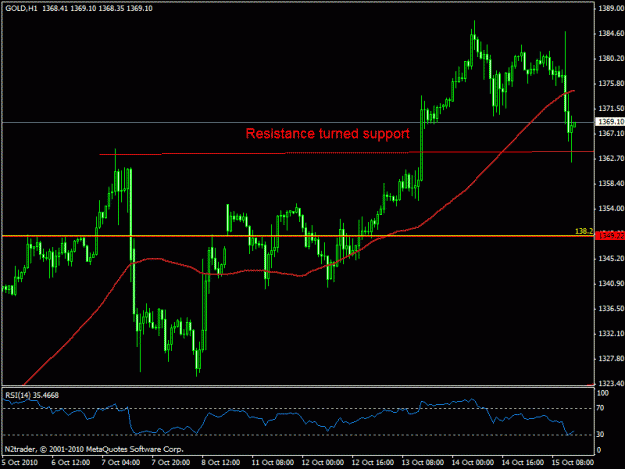Image resolution: width=625 pixels, height=469 pixels.
Task: Click the RSI 70 level label
Action: pos(600,408)
